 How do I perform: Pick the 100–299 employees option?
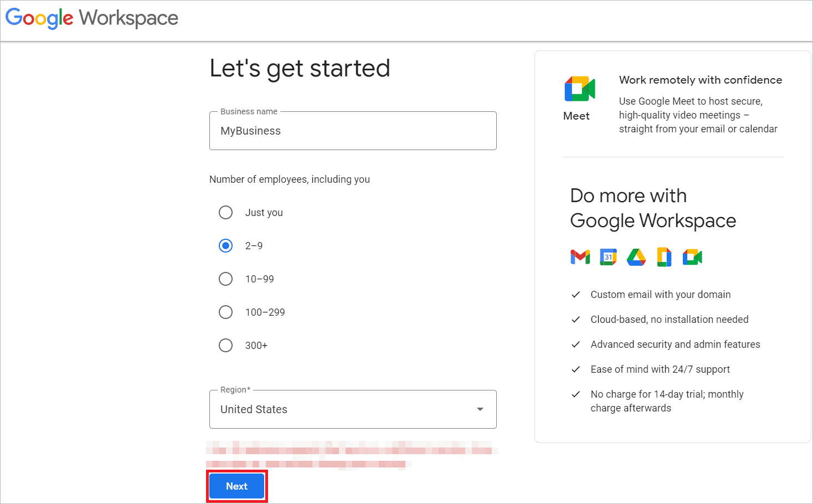point(225,312)
